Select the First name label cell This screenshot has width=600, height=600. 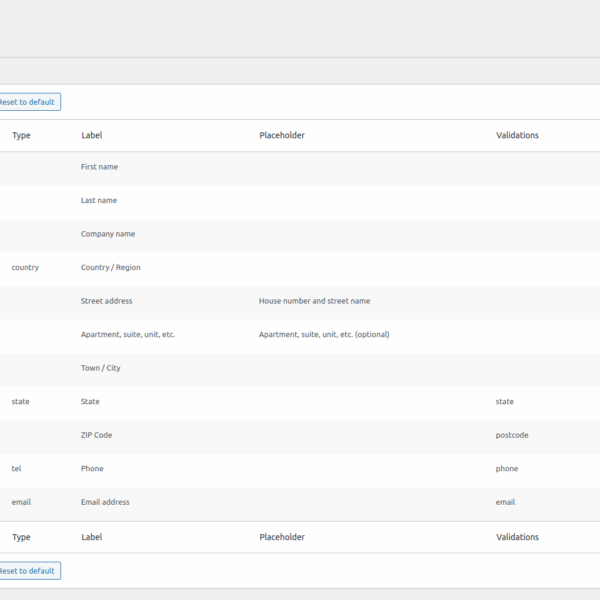pos(99,167)
